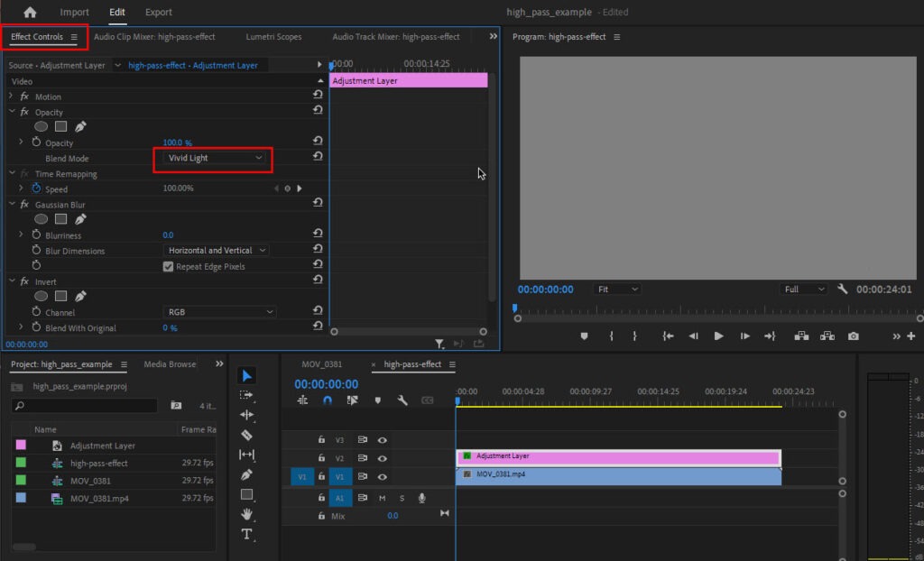Toggle V2 track output eye
924x561 pixels.
coord(383,458)
